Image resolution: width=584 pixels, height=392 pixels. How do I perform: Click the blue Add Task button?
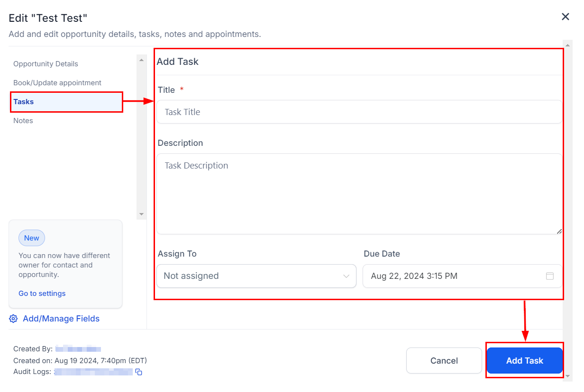[x=524, y=361]
